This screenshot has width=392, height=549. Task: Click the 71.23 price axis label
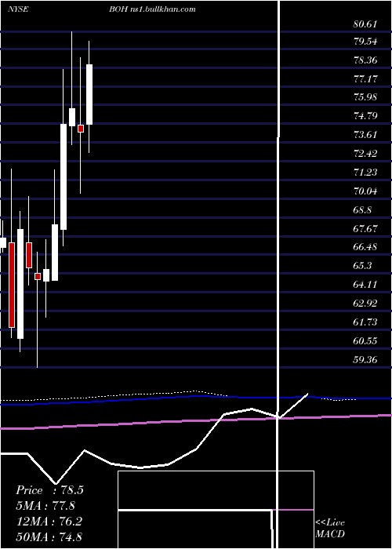click(x=365, y=173)
